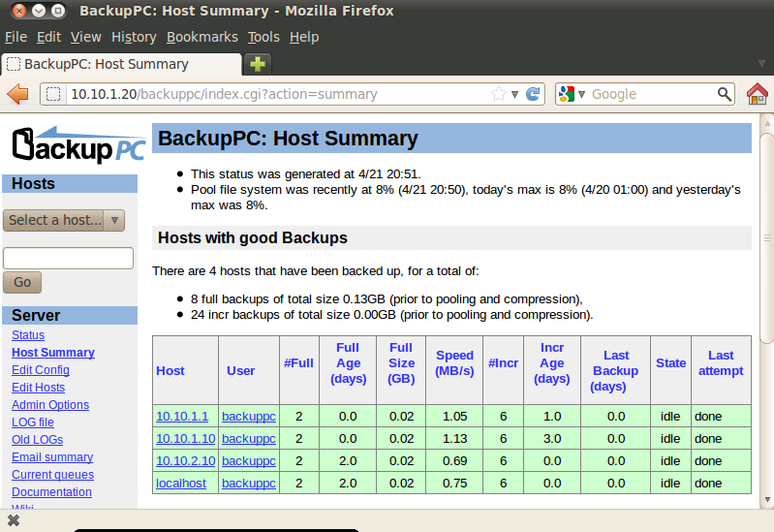Open the Home page icon

[757, 94]
